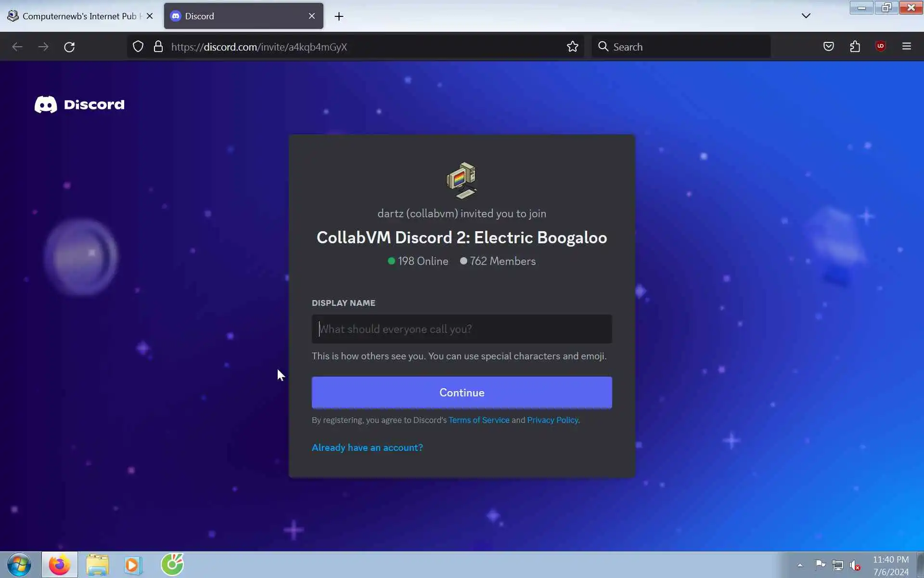This screenshot has height=578, width=924.
Task: Bookmark this page with the star icon
Action: point(572,47)
